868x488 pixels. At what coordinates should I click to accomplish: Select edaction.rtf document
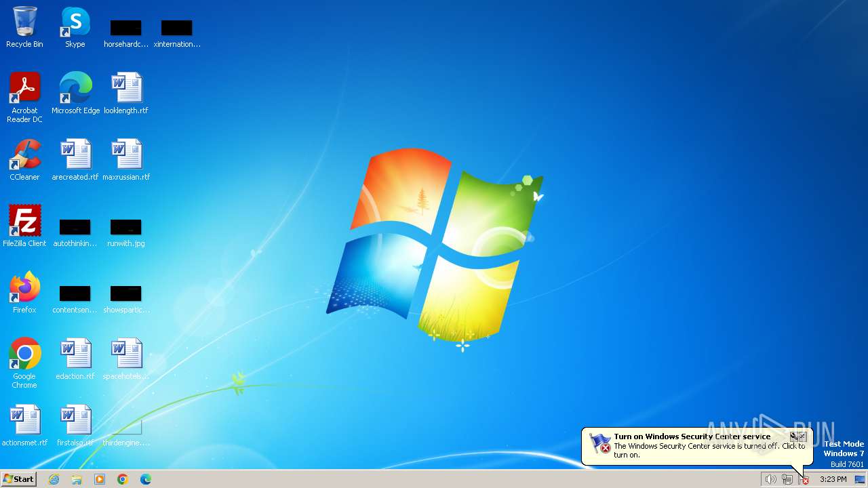point(75,359)
